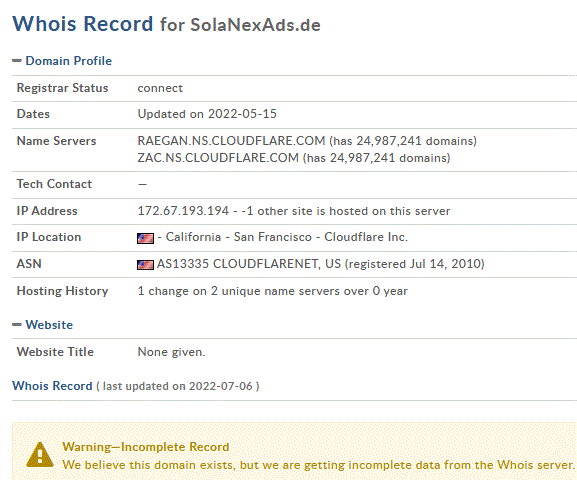Click the minus icon before Website
Screen dimensions: 577x480
coord(17,325)
